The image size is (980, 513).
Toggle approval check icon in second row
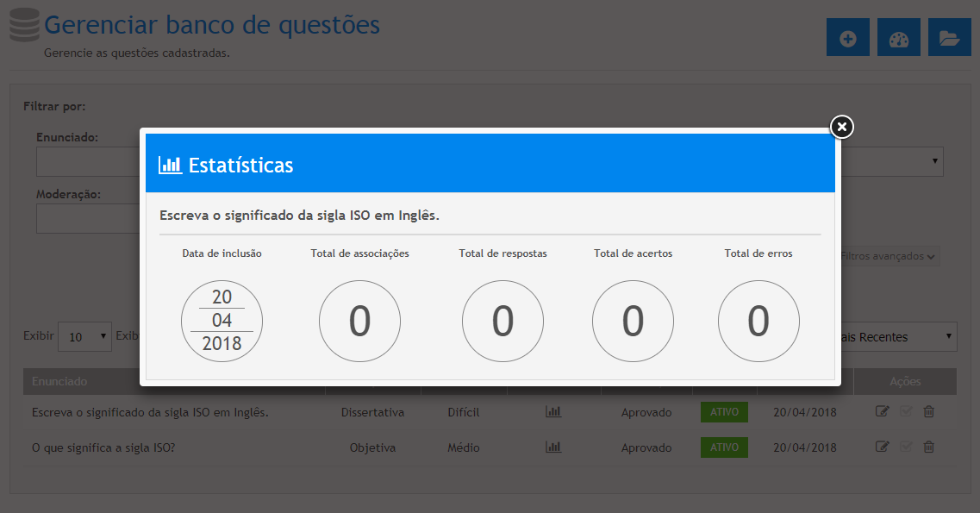coord(905,447)
